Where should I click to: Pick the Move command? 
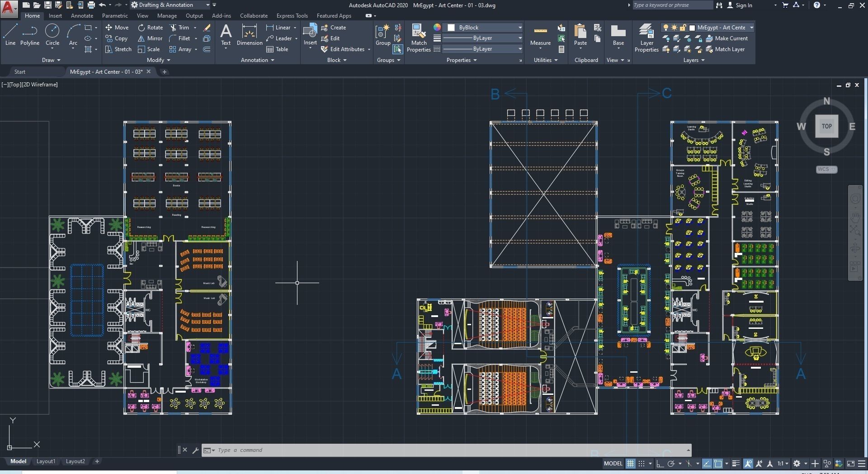[x=117, y=28]
